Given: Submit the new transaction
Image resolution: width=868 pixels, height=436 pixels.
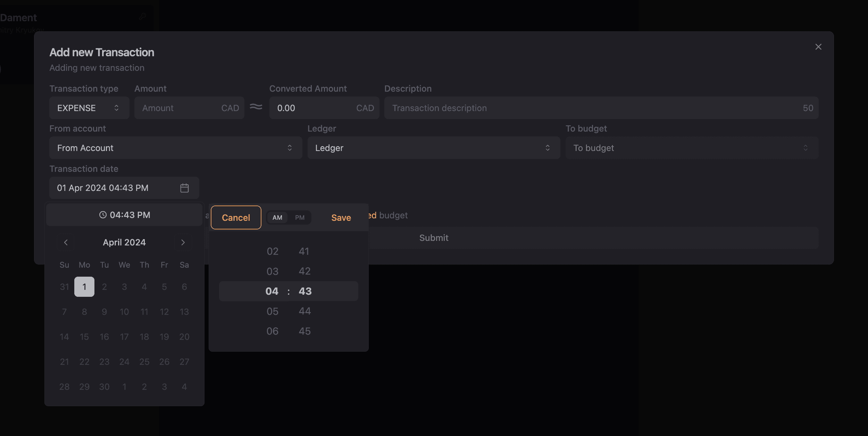Looking at the screenshot, I should [433, 237].
